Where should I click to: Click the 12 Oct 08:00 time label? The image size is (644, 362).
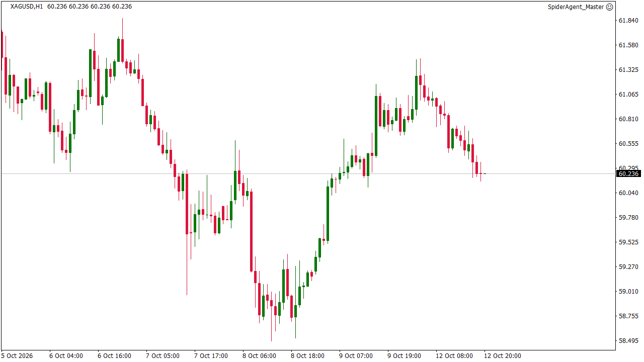coord(454,356)
